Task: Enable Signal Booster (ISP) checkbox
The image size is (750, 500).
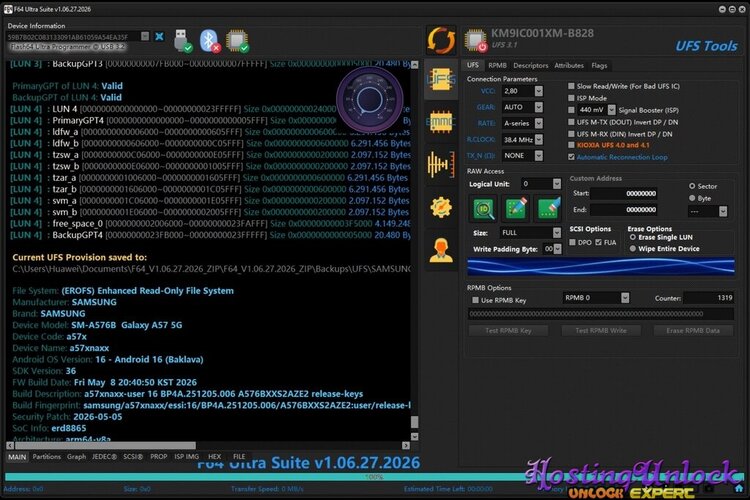Action: pos(571,110)
